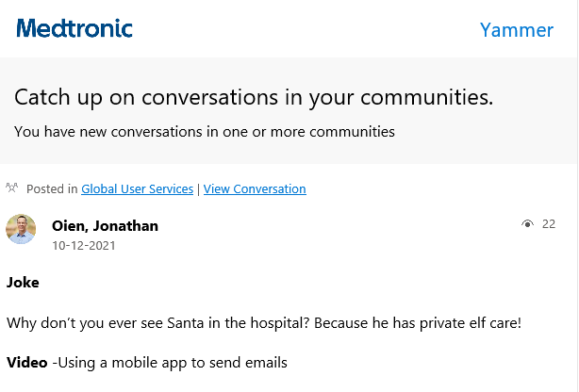
Task: Open the Global User Services community
Action: [137, 188]
